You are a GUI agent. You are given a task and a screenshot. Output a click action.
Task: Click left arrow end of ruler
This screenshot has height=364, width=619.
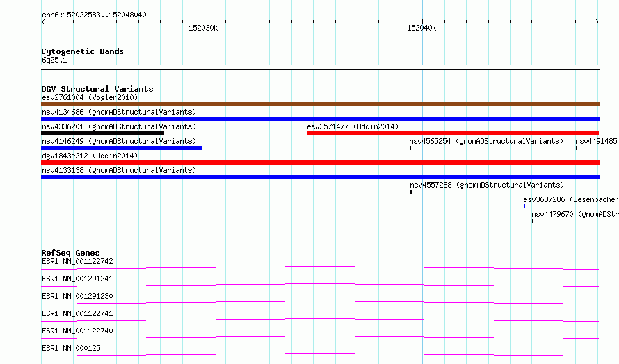click(43, 22)
